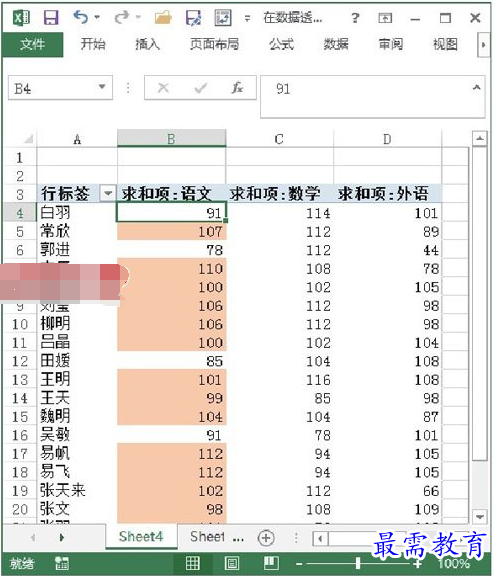Switch to the Sheet1 tab

pos(207,537)
